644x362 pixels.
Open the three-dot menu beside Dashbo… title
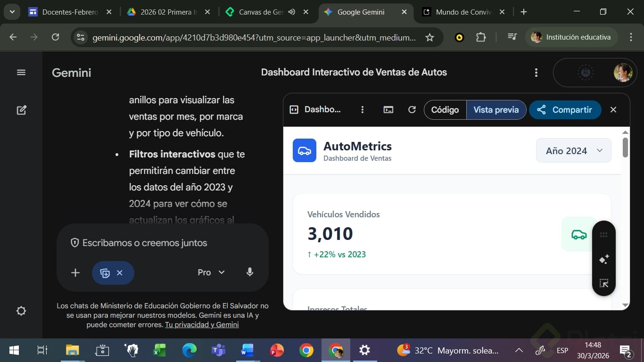[363, 110]
